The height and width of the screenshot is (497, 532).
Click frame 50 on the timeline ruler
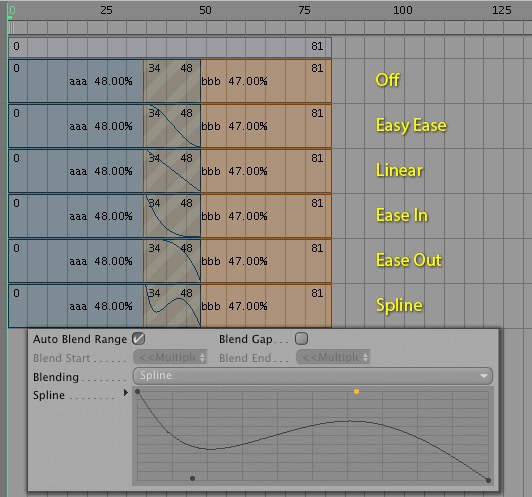click(x=205, y=10)
